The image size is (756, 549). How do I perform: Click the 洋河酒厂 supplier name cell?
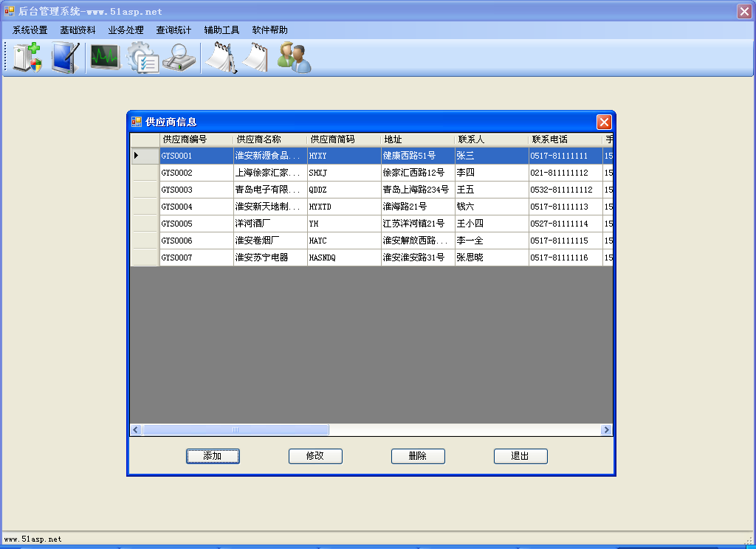(270, 223)
